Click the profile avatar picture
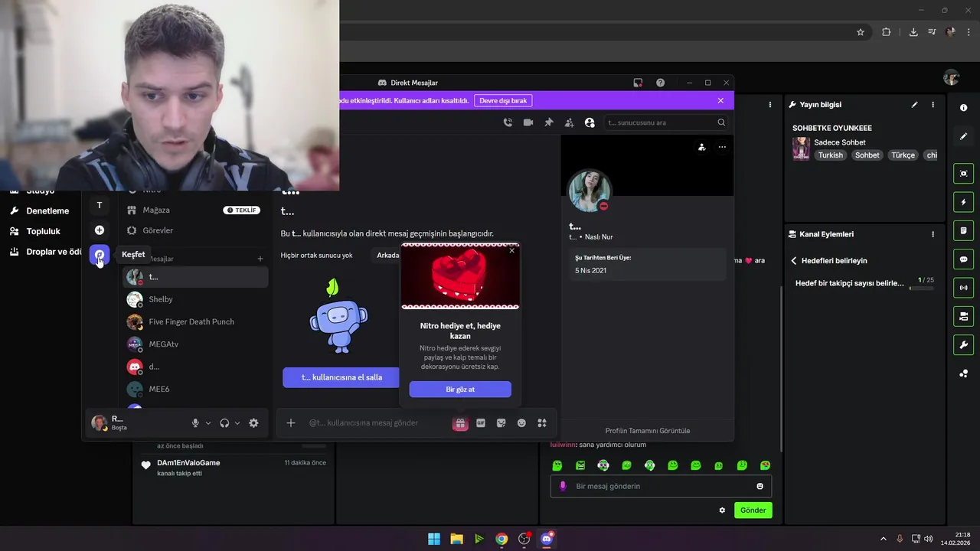 589,191
